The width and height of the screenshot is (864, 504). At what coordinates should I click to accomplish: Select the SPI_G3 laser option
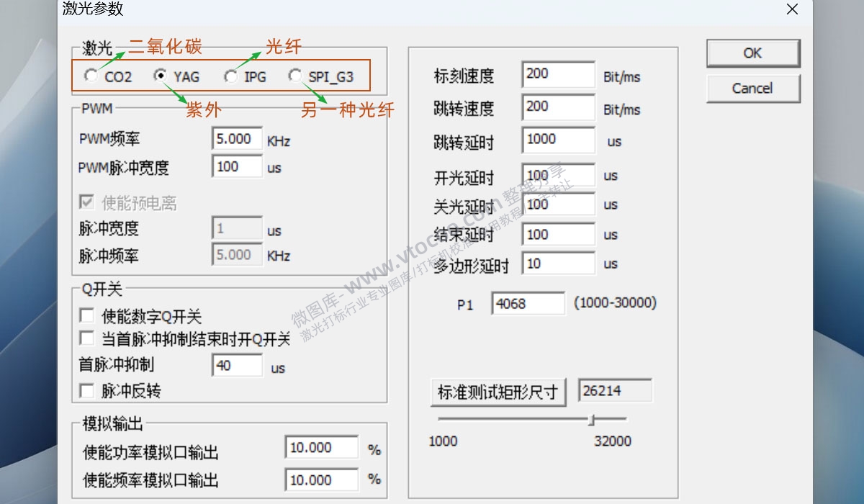[x=295, y=76]
